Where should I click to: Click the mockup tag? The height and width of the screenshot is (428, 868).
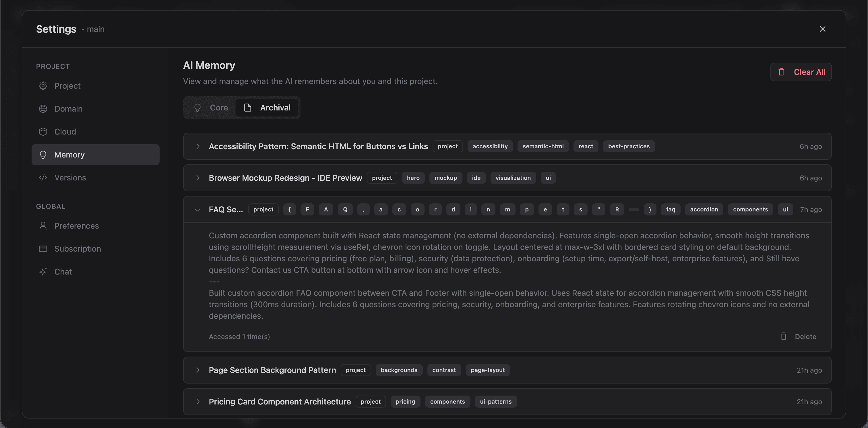445,178
